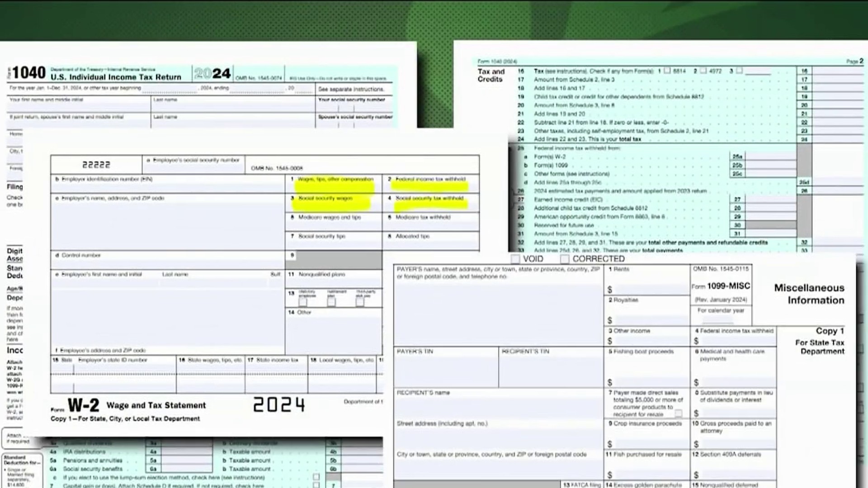
Task: Click 1099-MISC box 4 Federal income tax withheld
Action: 734,336
